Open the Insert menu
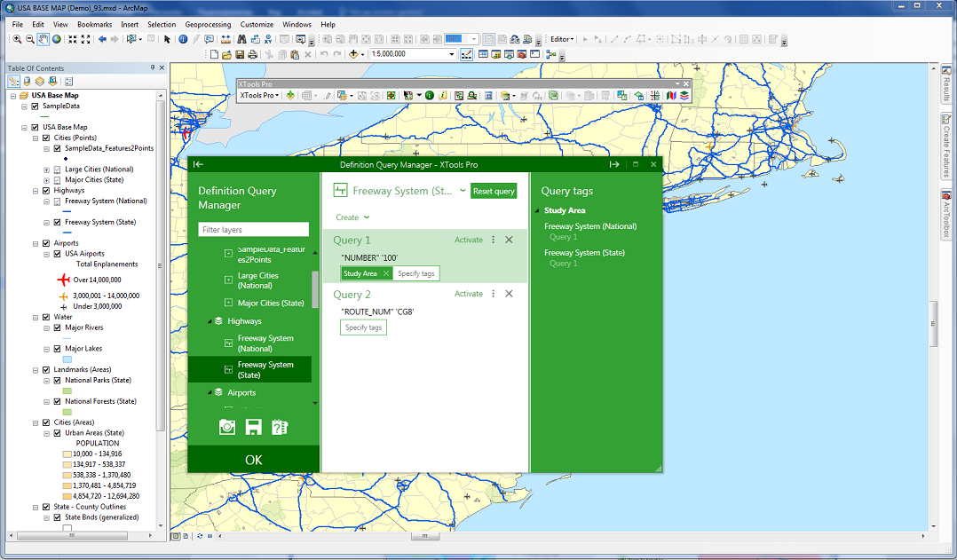This screenshot has height=560, width=957. coord(130,24)
